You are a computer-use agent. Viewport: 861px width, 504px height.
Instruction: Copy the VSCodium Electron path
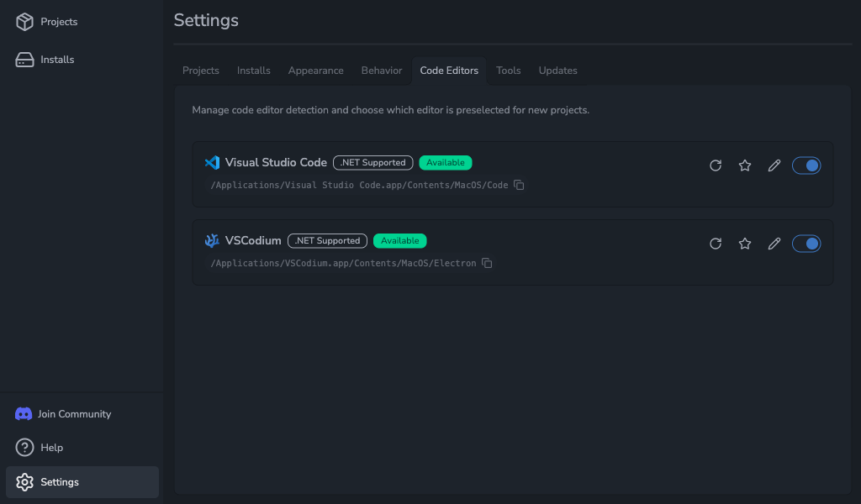[487, 263]
